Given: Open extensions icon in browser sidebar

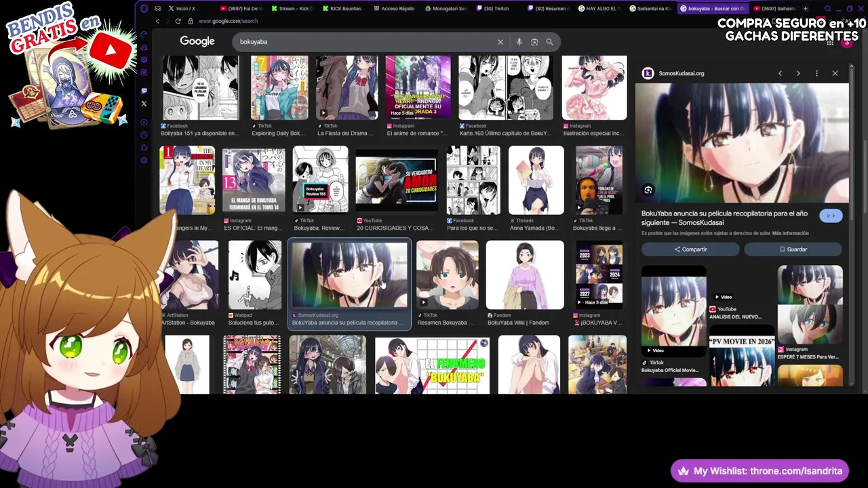Looking at the screenshot, I should click(144, 147).
